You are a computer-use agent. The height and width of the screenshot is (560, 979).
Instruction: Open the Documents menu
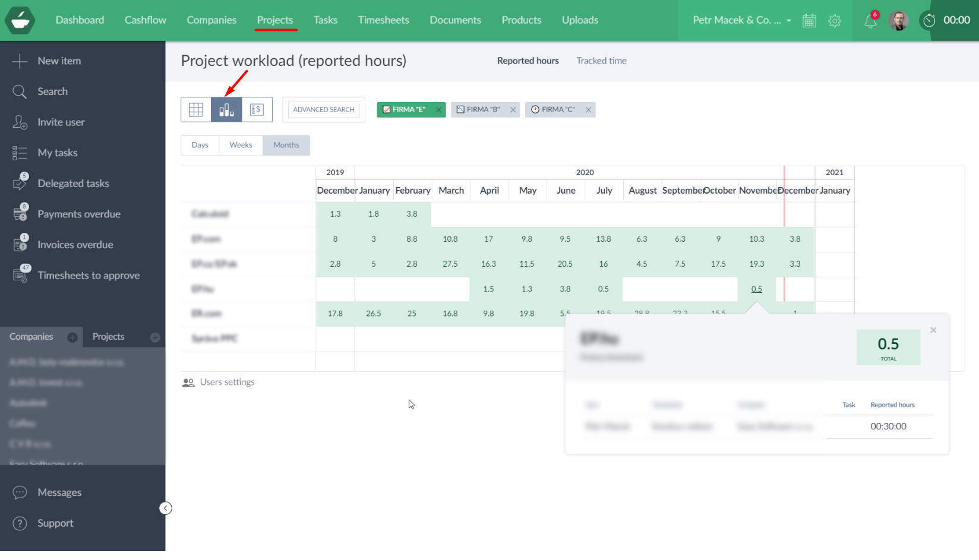click(456, 20)
